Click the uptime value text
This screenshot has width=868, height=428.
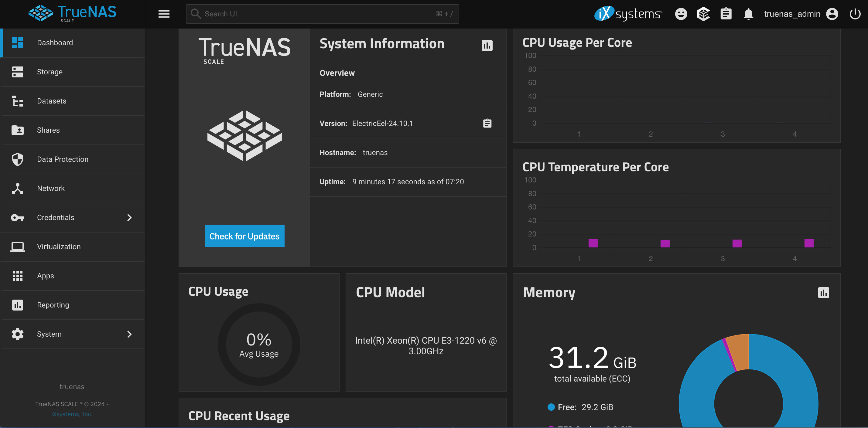point(408,182)
